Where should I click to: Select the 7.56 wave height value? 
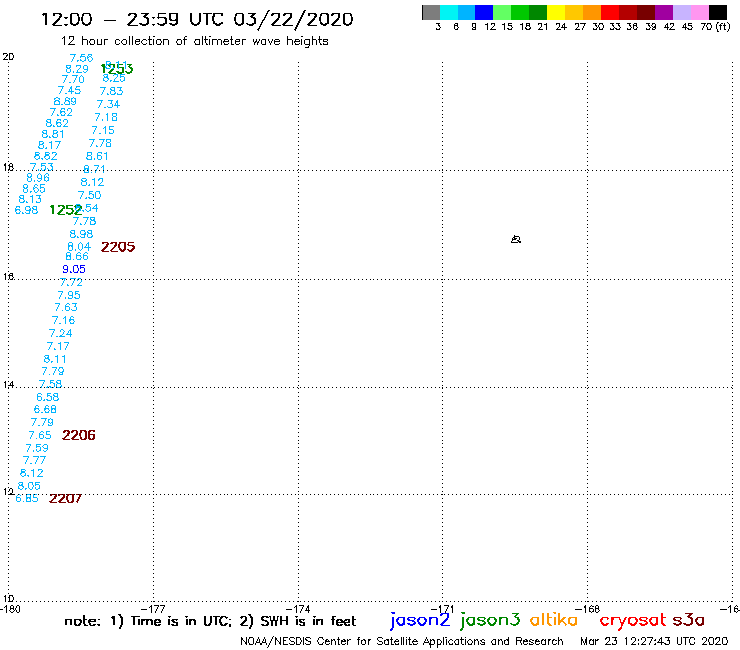(81, 58)
